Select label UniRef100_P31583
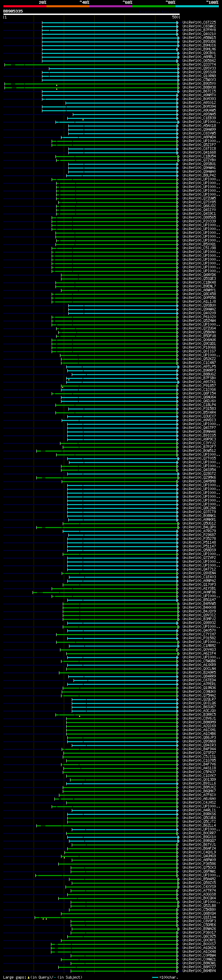 click(199, 408)
